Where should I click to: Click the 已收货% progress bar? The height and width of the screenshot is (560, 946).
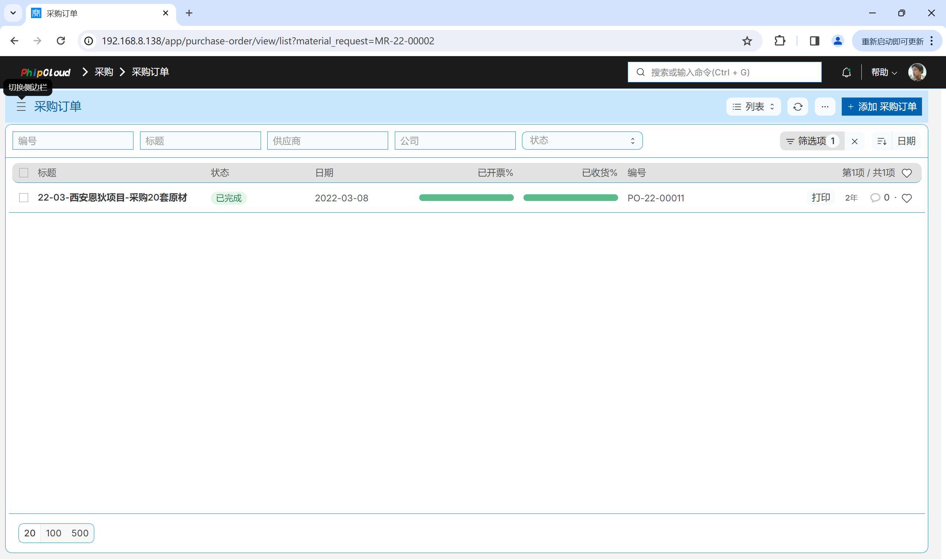tap(570, 198)
